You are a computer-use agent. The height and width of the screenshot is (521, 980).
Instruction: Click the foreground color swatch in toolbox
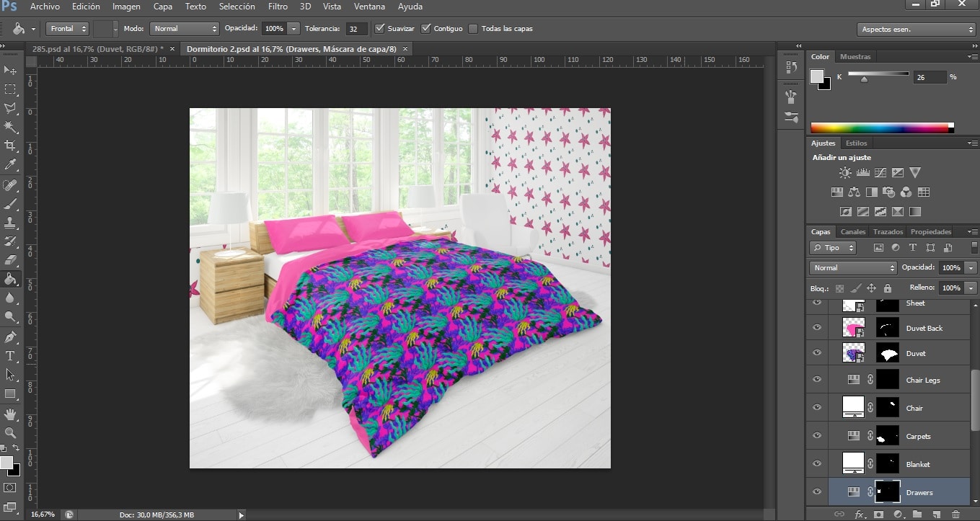6,463
